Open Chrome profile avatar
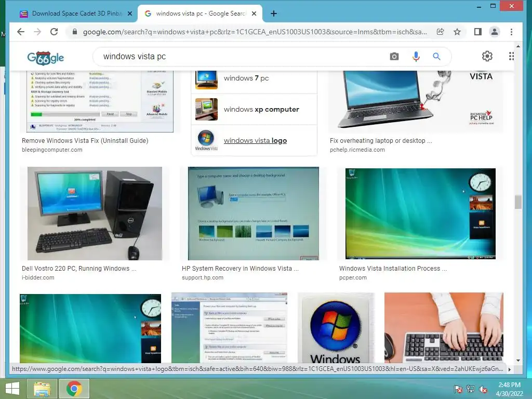 [x=495, y=32]
